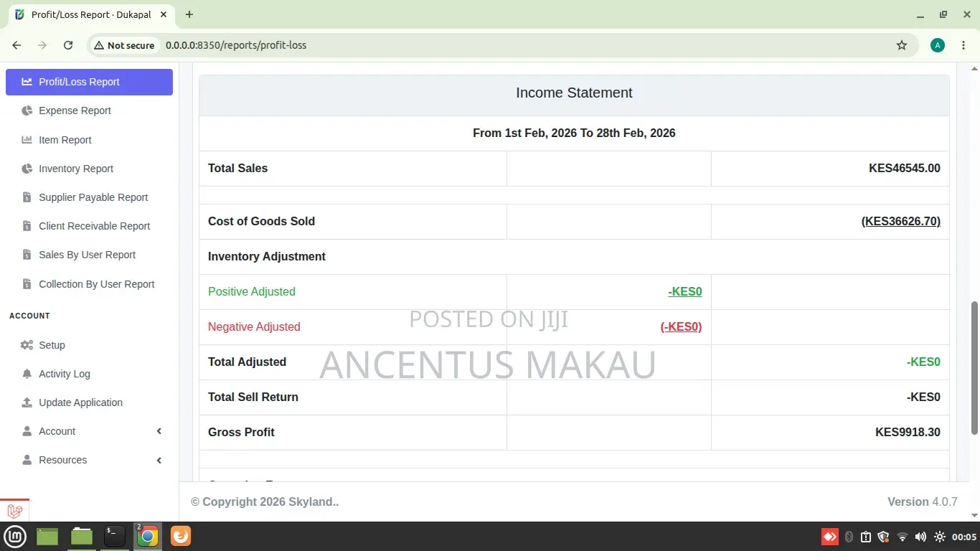980x551 pixels.
Task: Open the Terminal from the taskbar
Action: (115, 536)
